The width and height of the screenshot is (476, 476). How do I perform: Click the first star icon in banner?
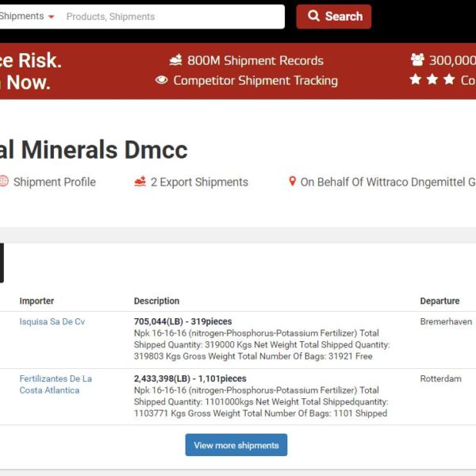click(x=416, y=79)
